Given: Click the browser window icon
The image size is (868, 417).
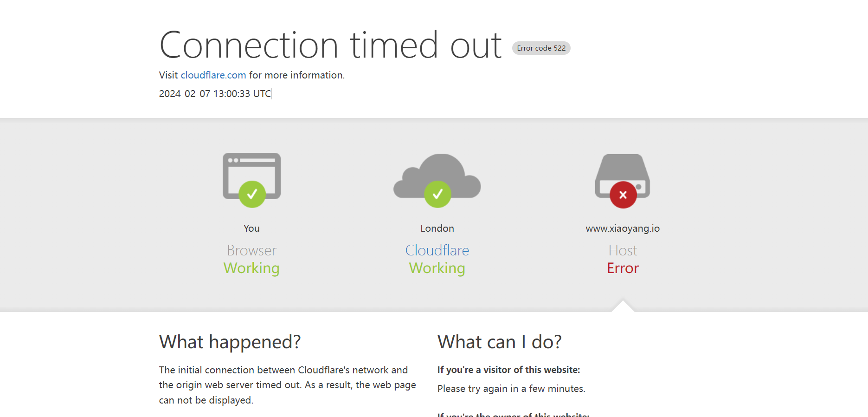Looking at the screenshot, I should [251, 176].
